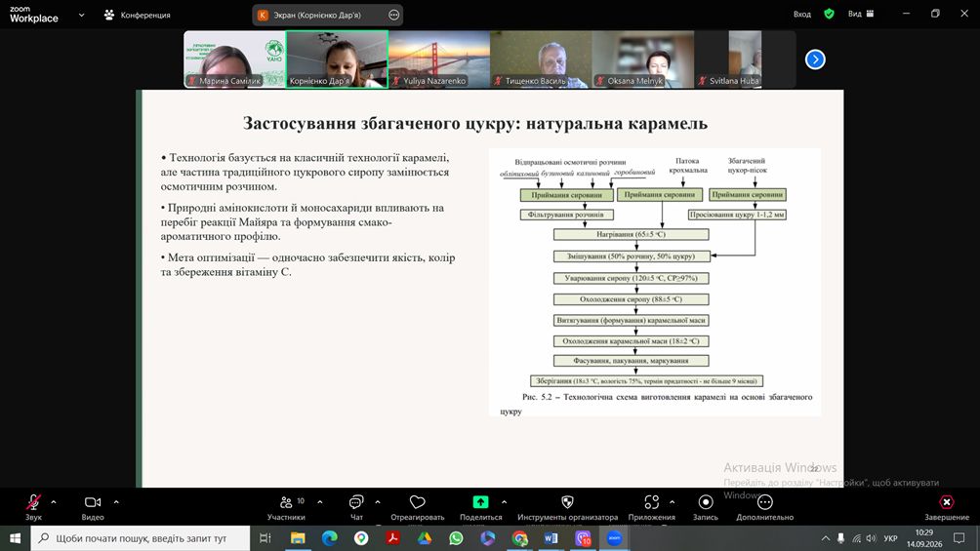Show next participants with blue arrow
The image size is (980, 551).
point(815,59)
